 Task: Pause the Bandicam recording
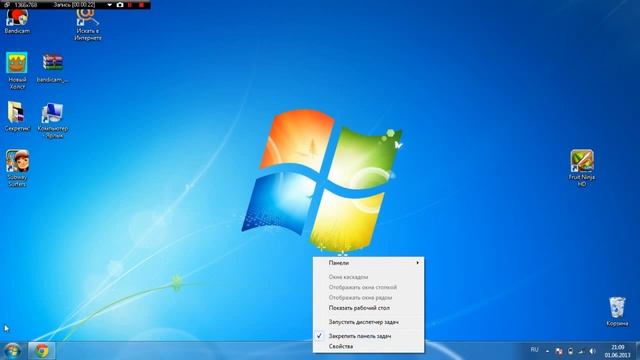click(x=130, y=5)
